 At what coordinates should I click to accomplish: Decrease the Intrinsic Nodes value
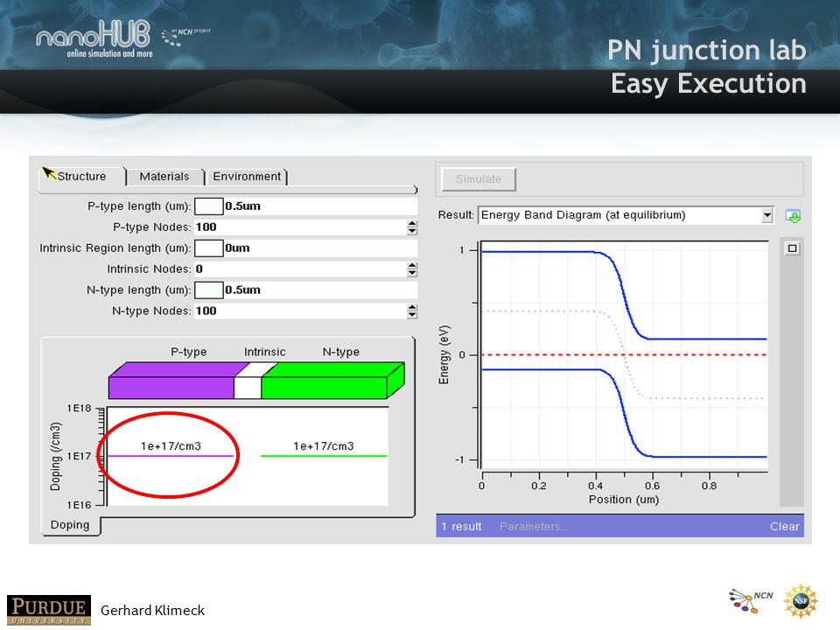pos(411,273)
